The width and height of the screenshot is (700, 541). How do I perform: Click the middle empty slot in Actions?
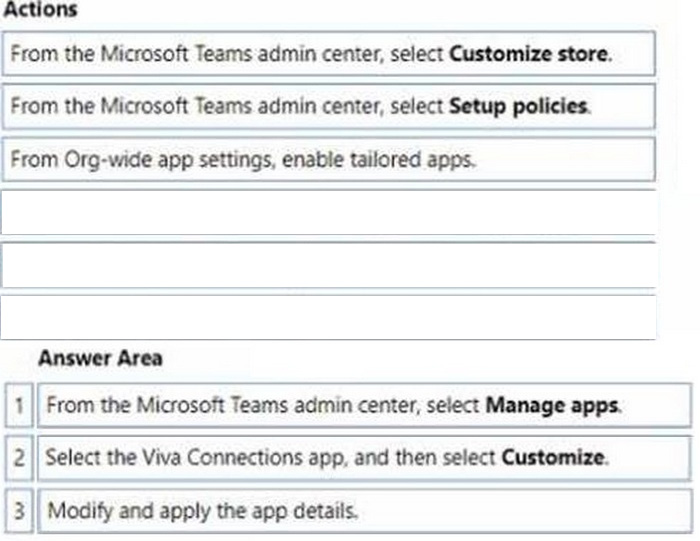click(x=329, y=265)
